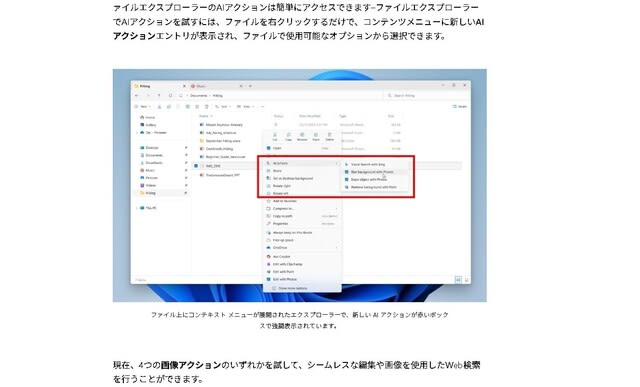Close the Hiking Explorer tab
This screenshot has width=640, height=387.
184,86
